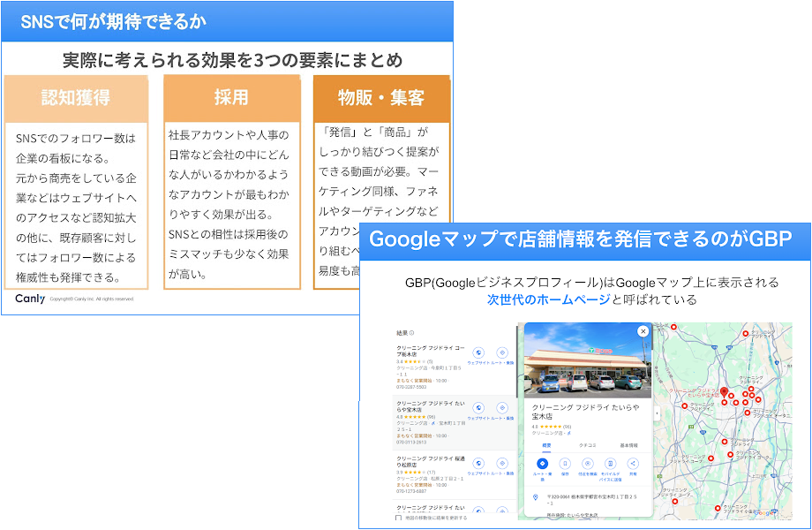Click blue ルート・乗換 button in place card
Screen dimensions: 812x530
tap(542, 464)
